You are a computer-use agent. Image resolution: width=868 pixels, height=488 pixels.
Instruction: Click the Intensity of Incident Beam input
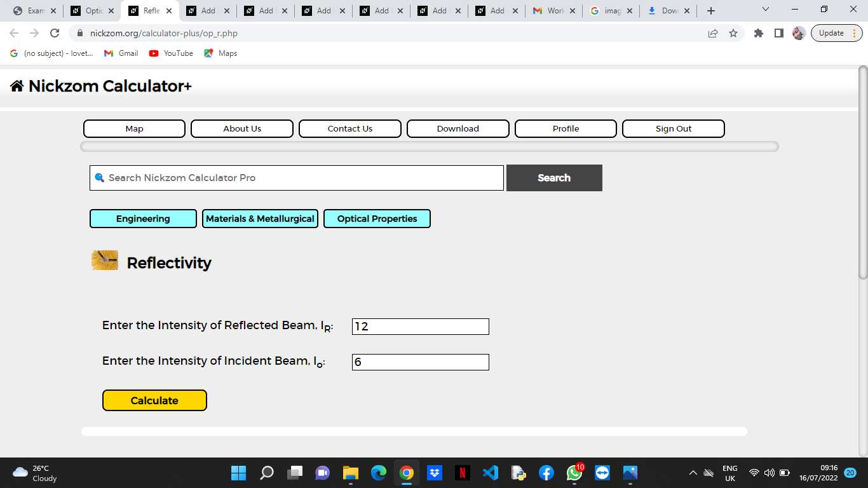[421, 362]
